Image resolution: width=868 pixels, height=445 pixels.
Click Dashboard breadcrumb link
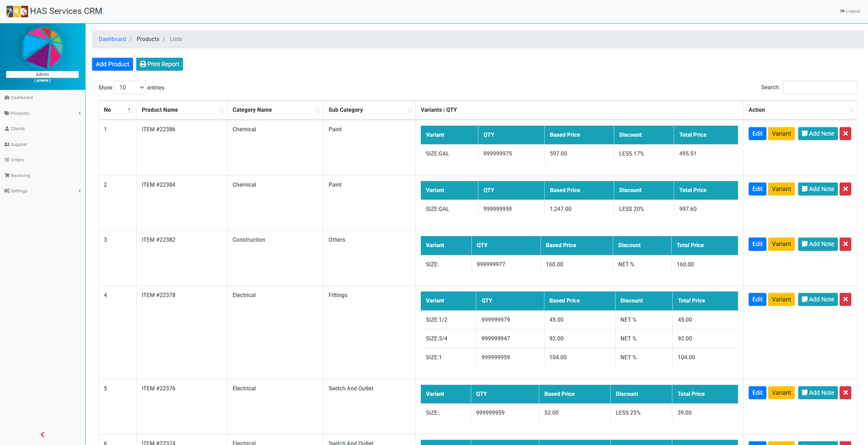pyautogui.click(x=112, y=39)
